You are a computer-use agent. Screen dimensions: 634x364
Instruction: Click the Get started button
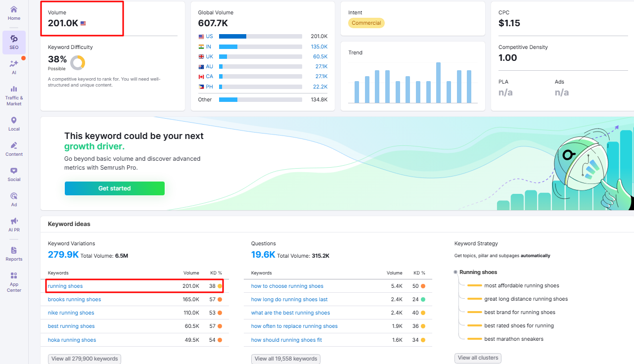point(114,188)
